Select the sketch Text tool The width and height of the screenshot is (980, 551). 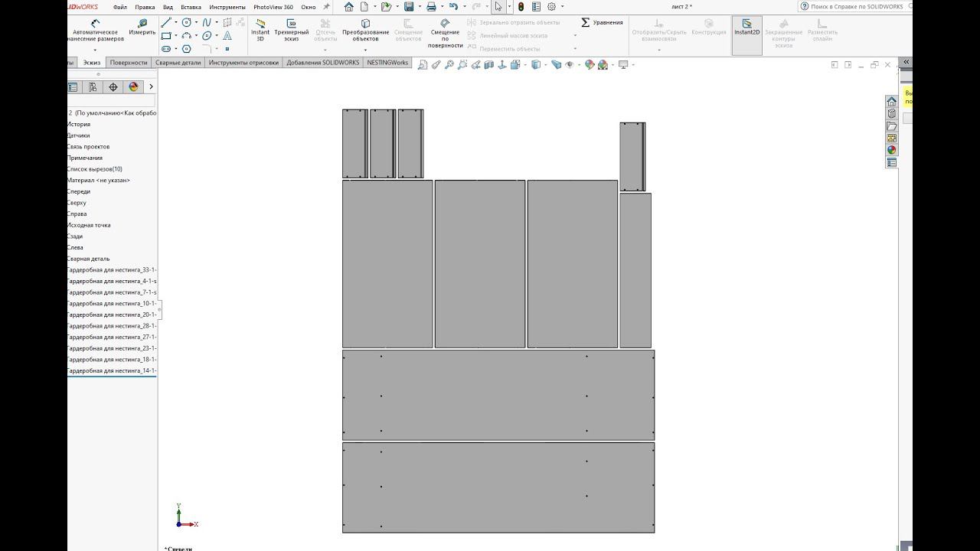pos(227,36)
